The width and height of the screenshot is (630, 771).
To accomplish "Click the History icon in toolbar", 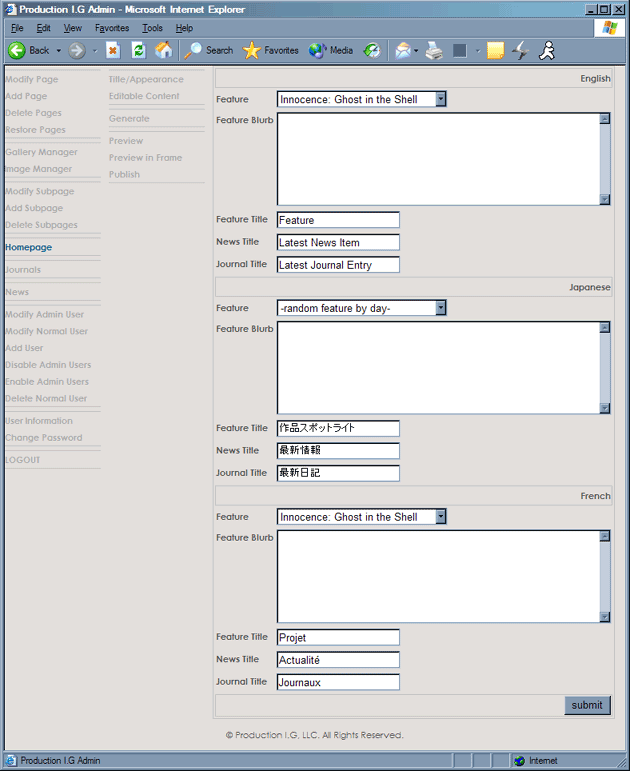I will click(371, 50).
